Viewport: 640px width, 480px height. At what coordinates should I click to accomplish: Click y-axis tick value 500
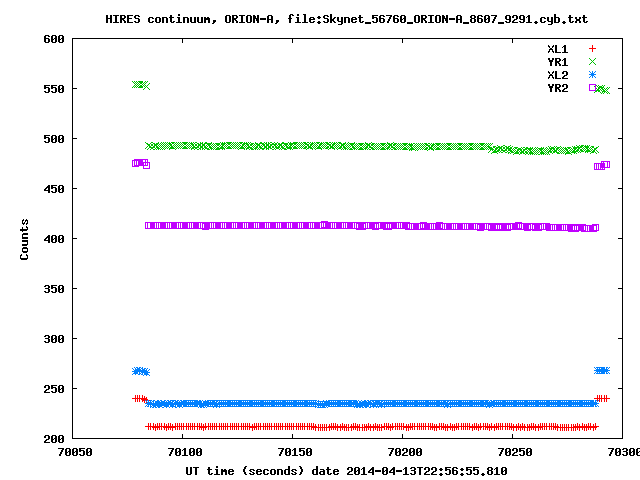(x=54, y=139)
